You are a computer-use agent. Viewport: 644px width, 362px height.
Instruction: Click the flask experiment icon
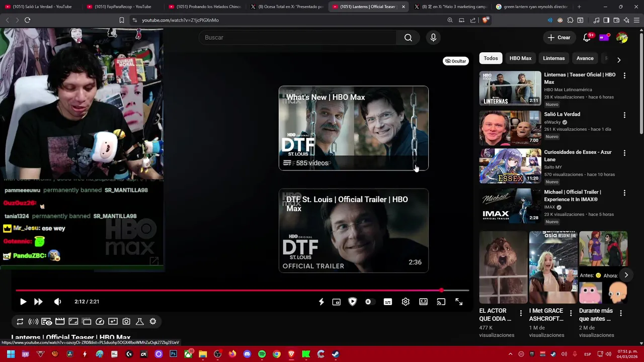[140, 321]
